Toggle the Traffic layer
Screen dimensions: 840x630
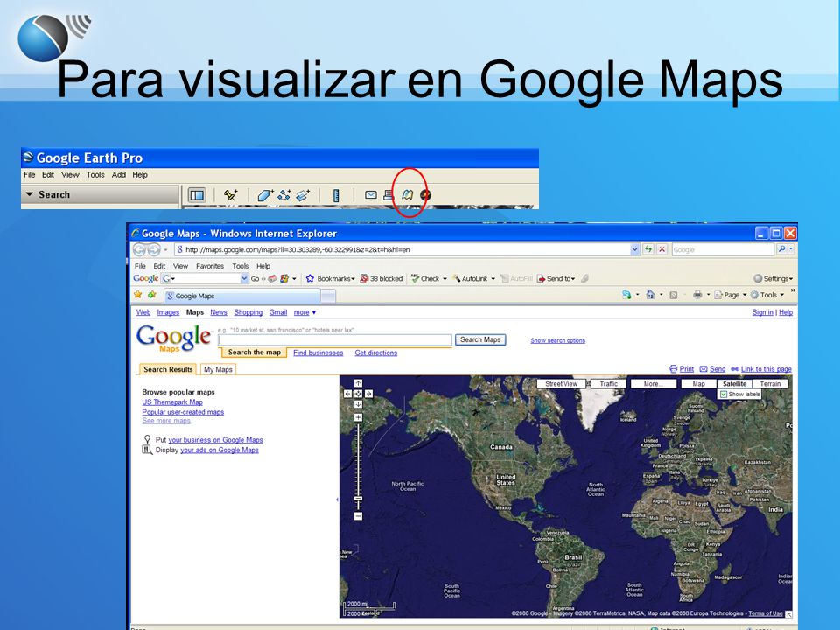point(609,383)
